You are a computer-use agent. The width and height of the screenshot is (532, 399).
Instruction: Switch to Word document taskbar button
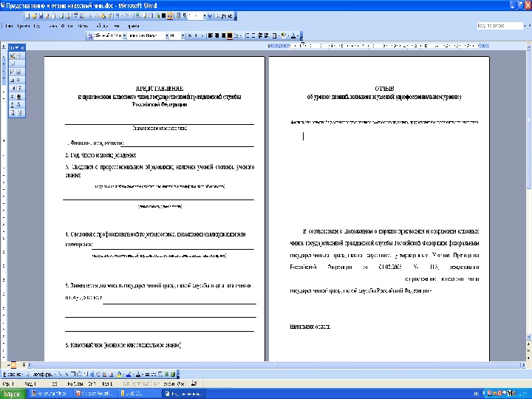185,394
